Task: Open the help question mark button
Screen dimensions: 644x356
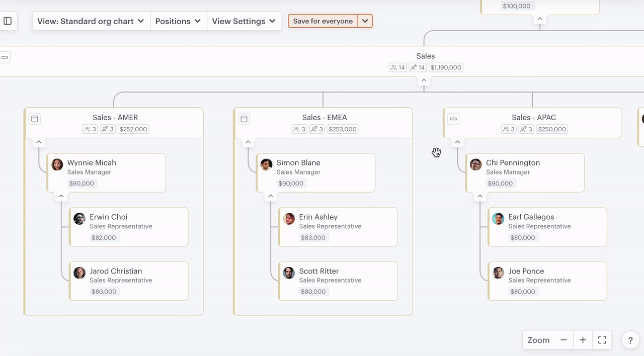Action: pos(630,340)
